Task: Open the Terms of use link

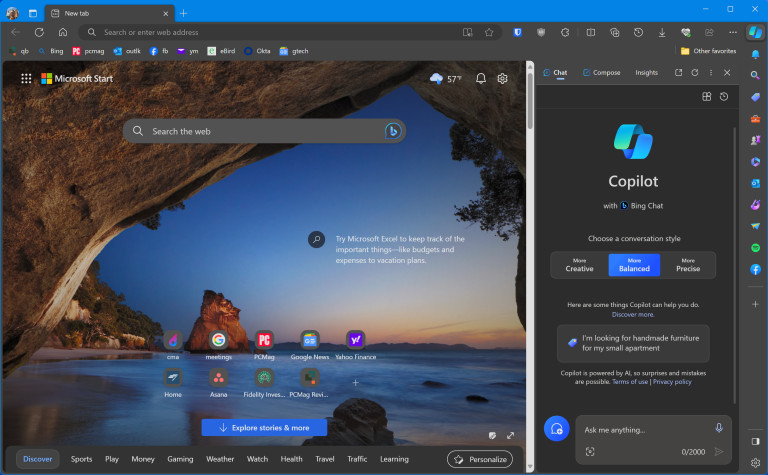Action: 630,382
